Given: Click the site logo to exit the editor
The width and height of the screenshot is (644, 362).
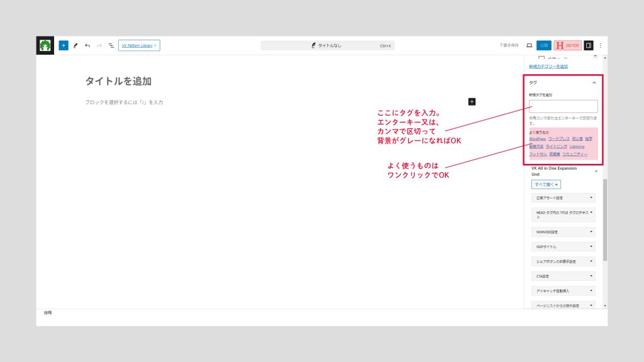Looking at the screenshot, I should 45,45.
